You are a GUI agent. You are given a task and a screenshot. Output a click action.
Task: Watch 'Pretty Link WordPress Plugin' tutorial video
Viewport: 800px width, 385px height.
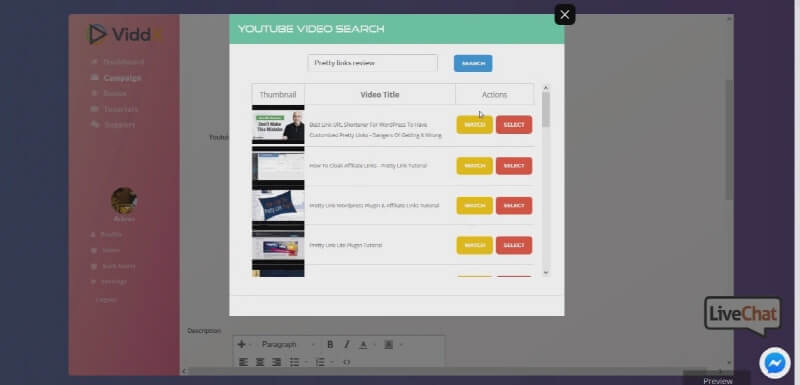coord(474,206)
